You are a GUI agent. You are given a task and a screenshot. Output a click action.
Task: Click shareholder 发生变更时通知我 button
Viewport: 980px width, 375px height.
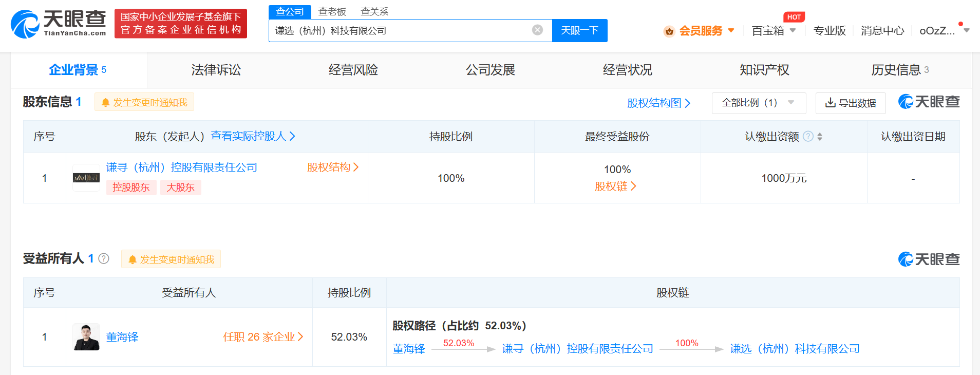[x=144, y=102]
